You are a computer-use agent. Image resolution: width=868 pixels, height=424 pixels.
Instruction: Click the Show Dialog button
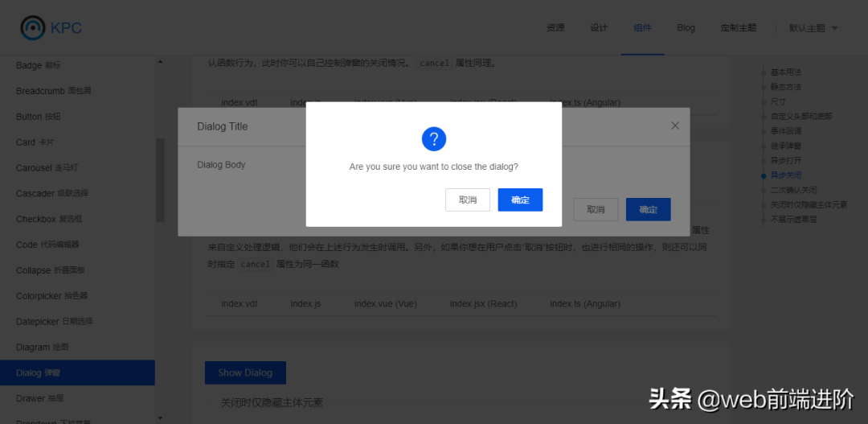(x=245, y=373)
